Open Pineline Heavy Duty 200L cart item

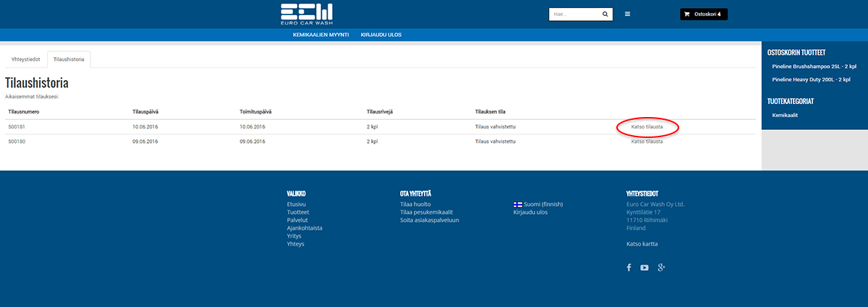pos(811,79)
